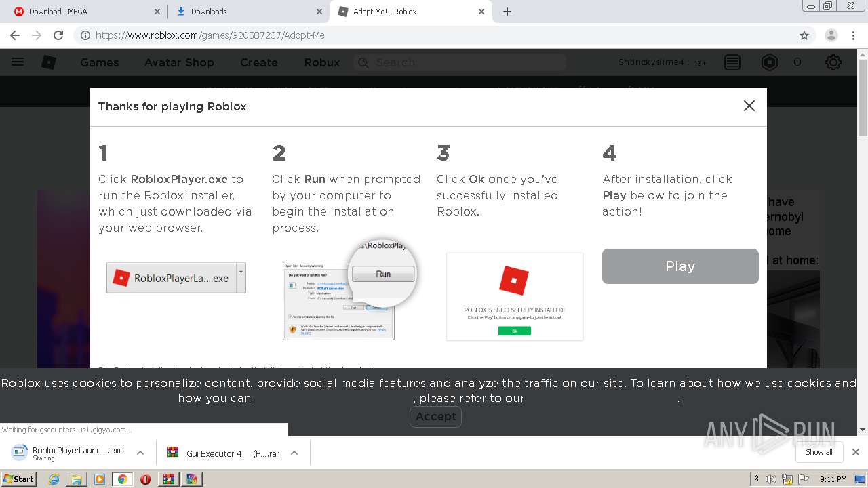This screenshot has height=488, width=868.
Task: Close the Chrome downloads bar
Action: click(856, 452)
